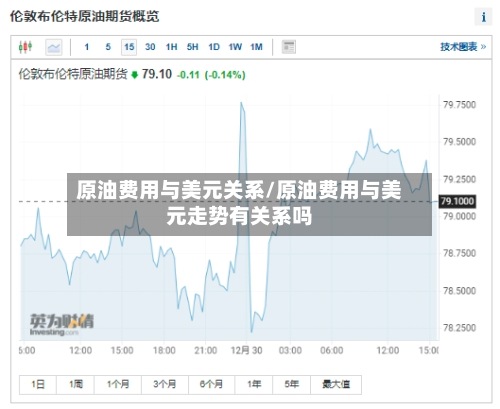Click the 21:00 time axis label

206,351
